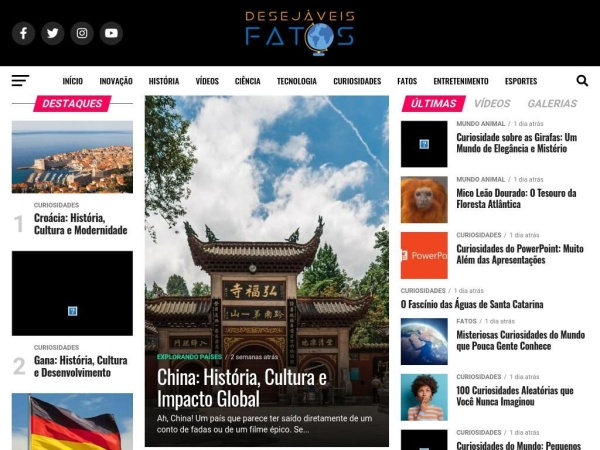Click the search magnifier icon
600x450 pixels.
[582, 81]
